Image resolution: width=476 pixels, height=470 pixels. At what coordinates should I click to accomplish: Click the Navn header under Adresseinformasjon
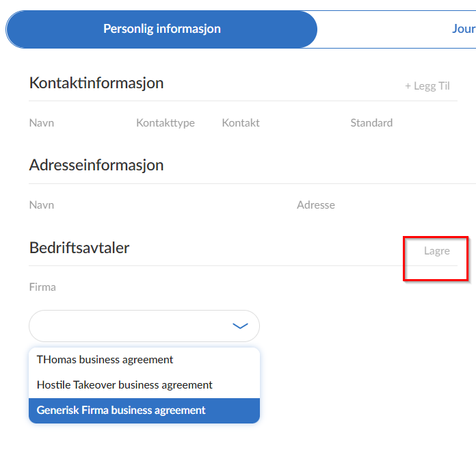[42, 205]
